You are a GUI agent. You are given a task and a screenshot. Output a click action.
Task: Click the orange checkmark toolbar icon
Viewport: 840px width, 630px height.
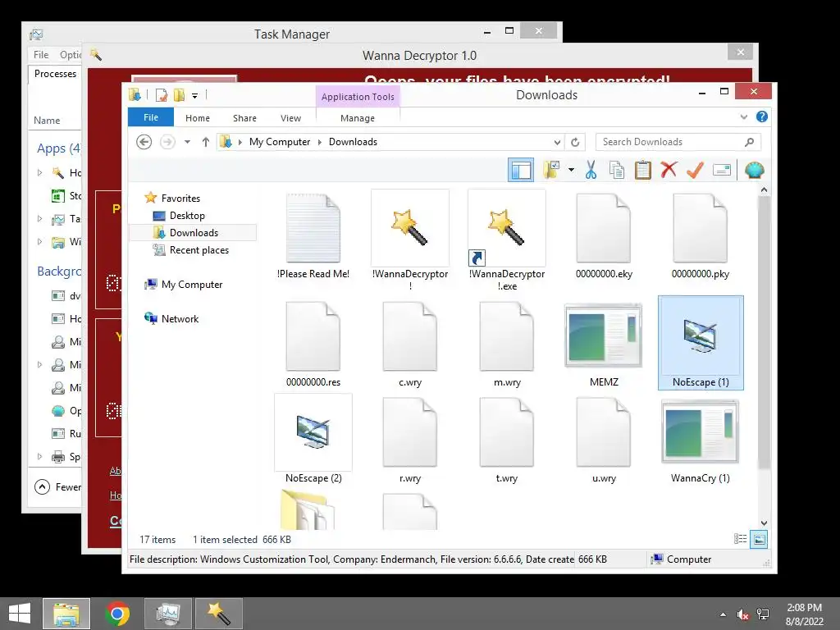click(695, 171)
